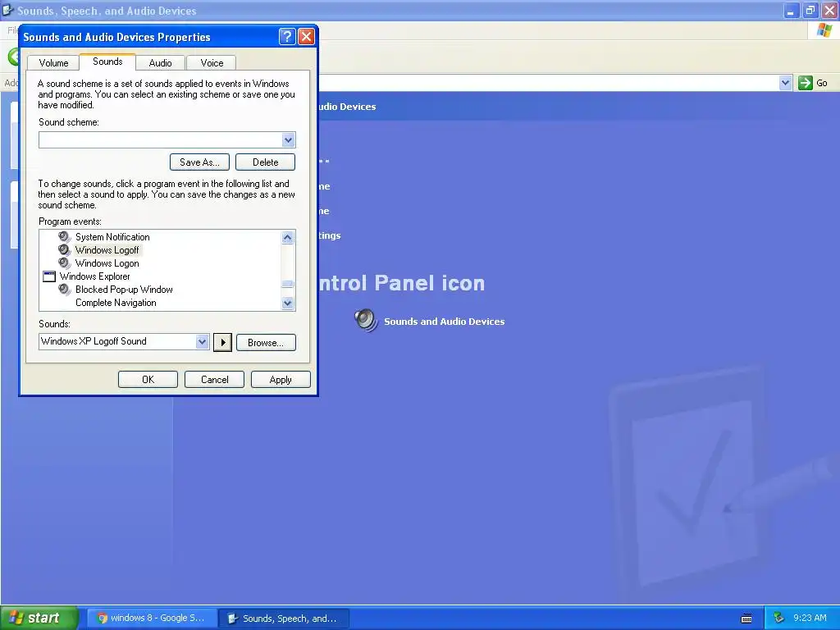The image size is (840, 630).
Task: Open the address bar dropdown arrow
Action: 785,83
